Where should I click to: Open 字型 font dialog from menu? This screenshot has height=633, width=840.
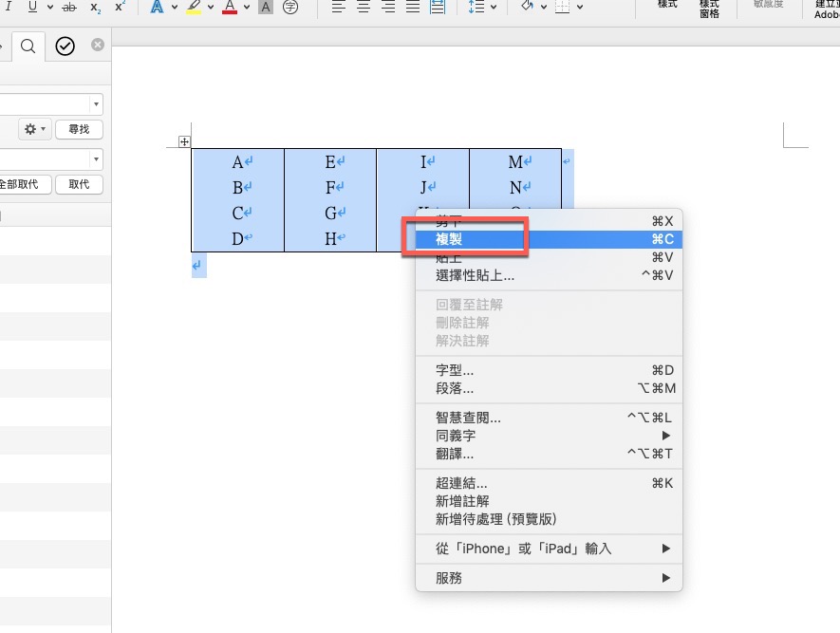[x=549, y=370]
